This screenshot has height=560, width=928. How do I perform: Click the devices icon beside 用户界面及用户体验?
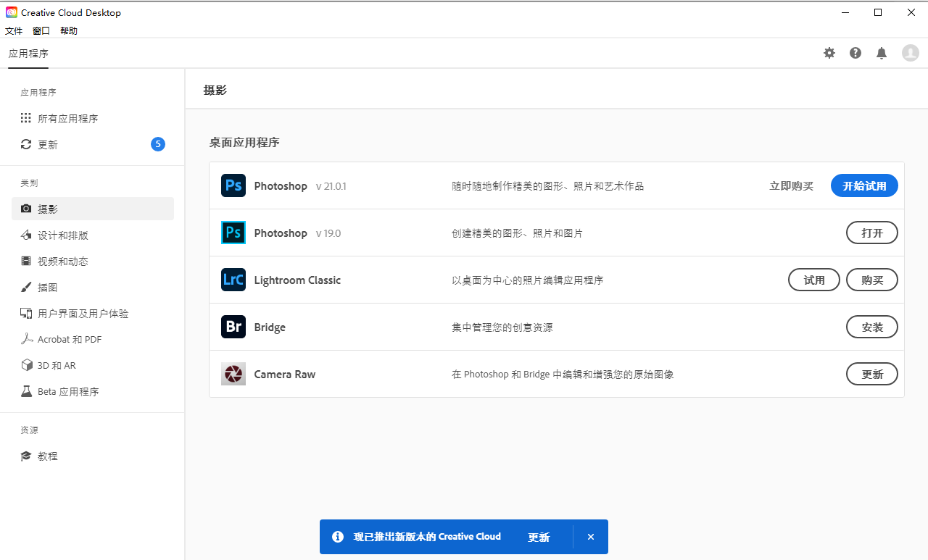click(x=26, y=314)
